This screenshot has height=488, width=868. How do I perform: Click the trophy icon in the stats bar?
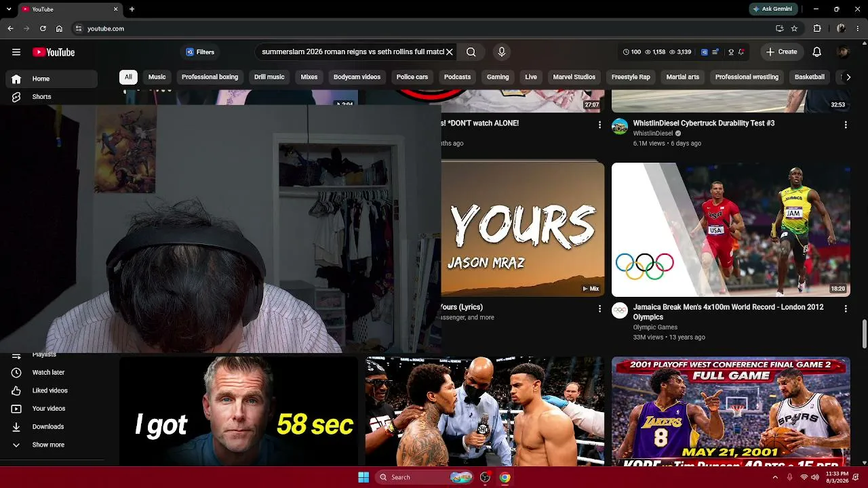(x=731, y=52)
